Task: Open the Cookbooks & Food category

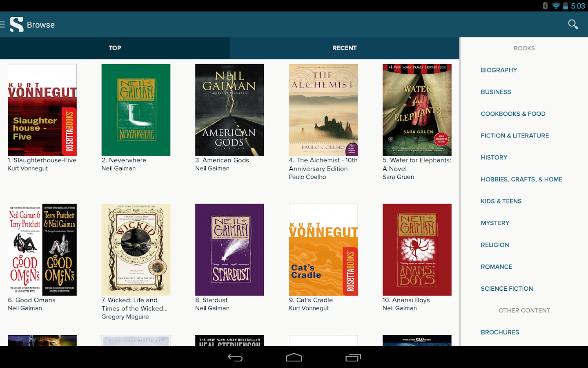Action: [x=513, y=114]
